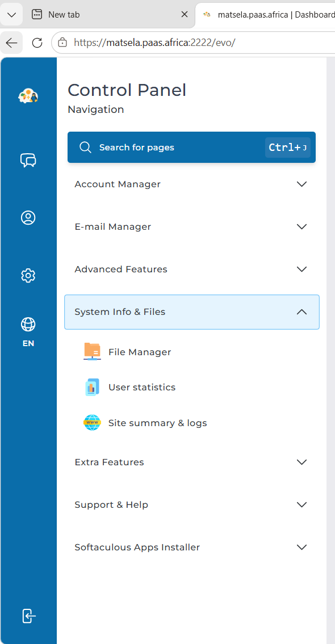
Task: Expand the Account Manager section
Action: (x=192, y=184)
